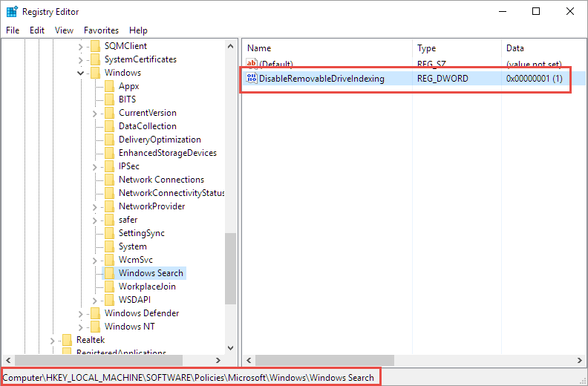This screenshot has height=386, width=588.
Task: Expand the Windows NT key
Action: click(x=80, y=327)
